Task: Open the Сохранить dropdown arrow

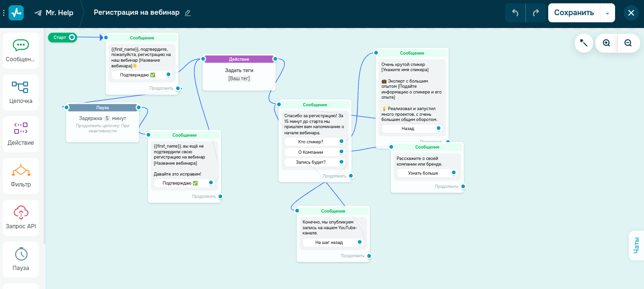Action: click(607, 13)
